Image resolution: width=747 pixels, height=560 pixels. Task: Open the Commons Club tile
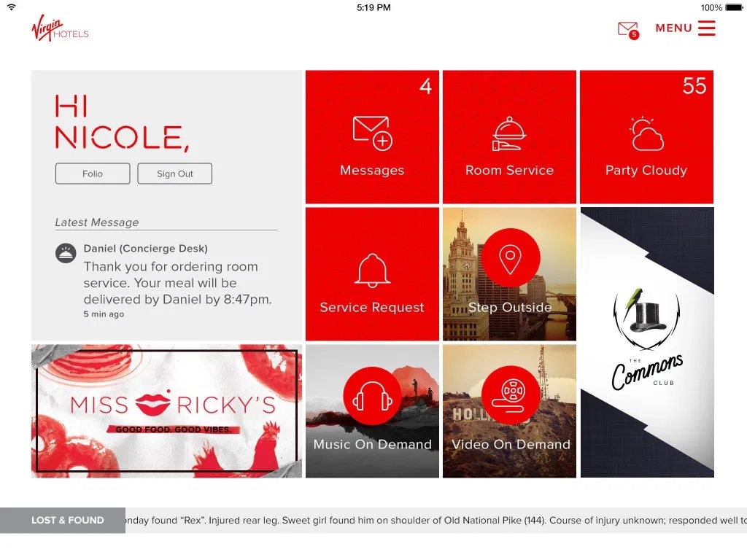[x=647, y=343]
